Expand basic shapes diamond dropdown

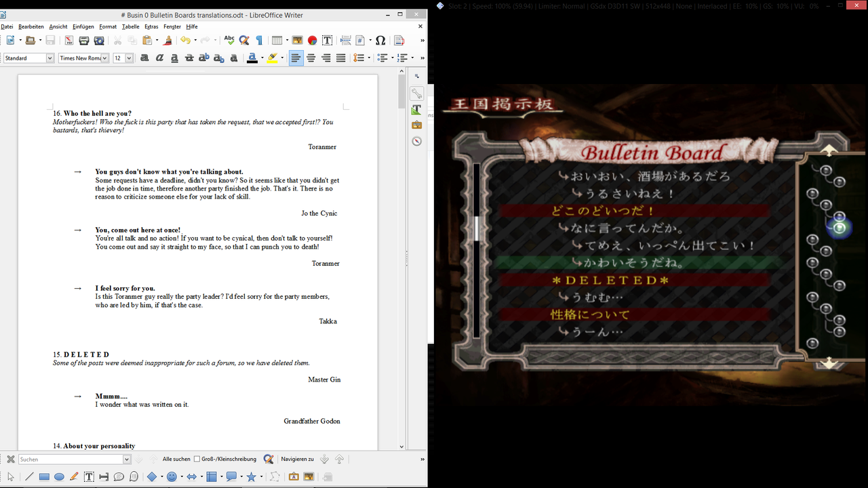coord(163,477)
